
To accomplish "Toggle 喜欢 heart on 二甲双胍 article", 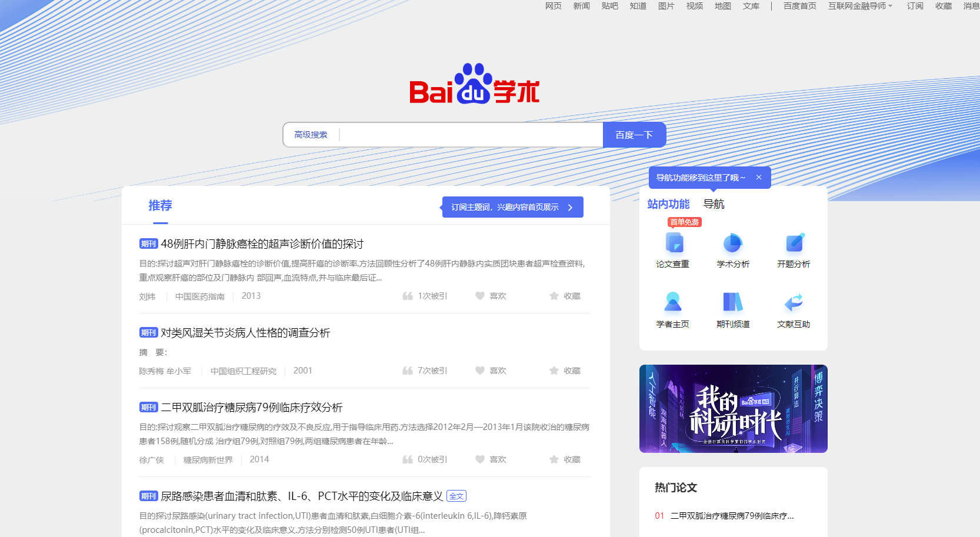I will 480,459.
